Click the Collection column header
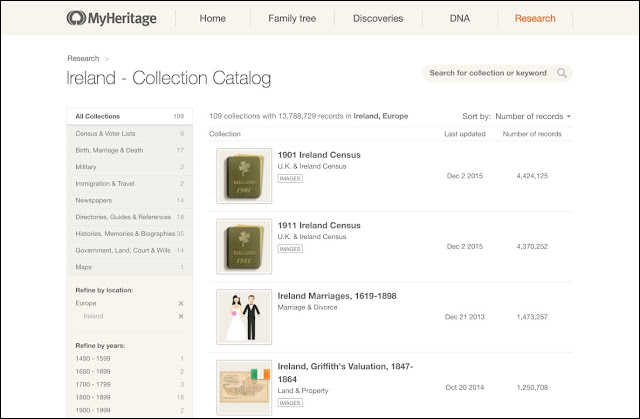Viewport: 640px width, 419px height. pyautogui.click(x=225, y=134)
